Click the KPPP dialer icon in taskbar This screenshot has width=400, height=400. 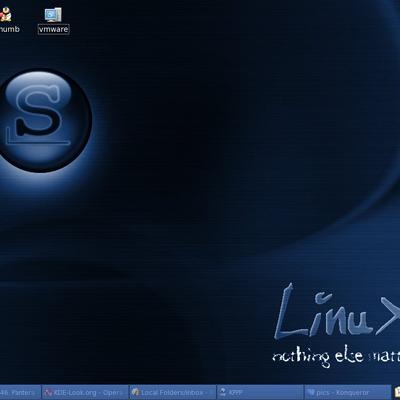(x=223, y=392)
